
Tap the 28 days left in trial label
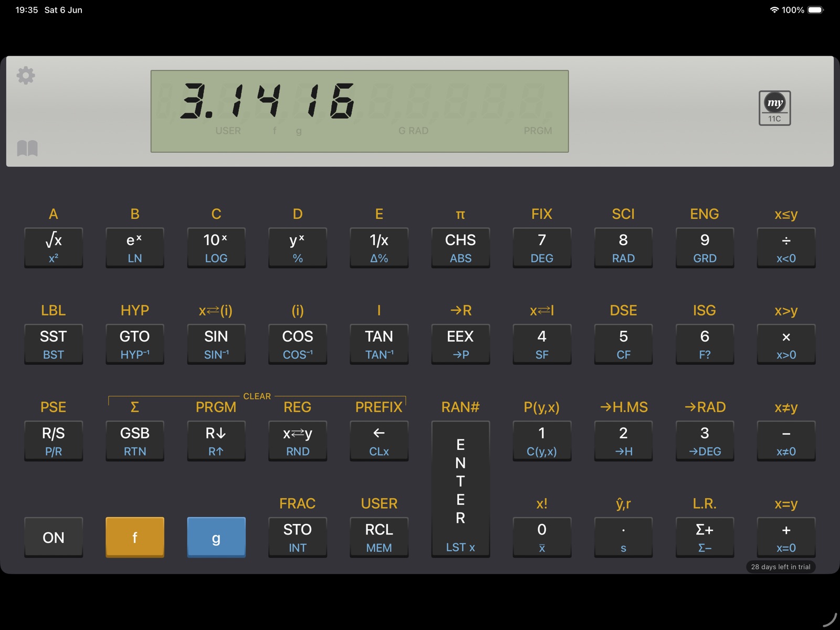click(x=781, y=567)
